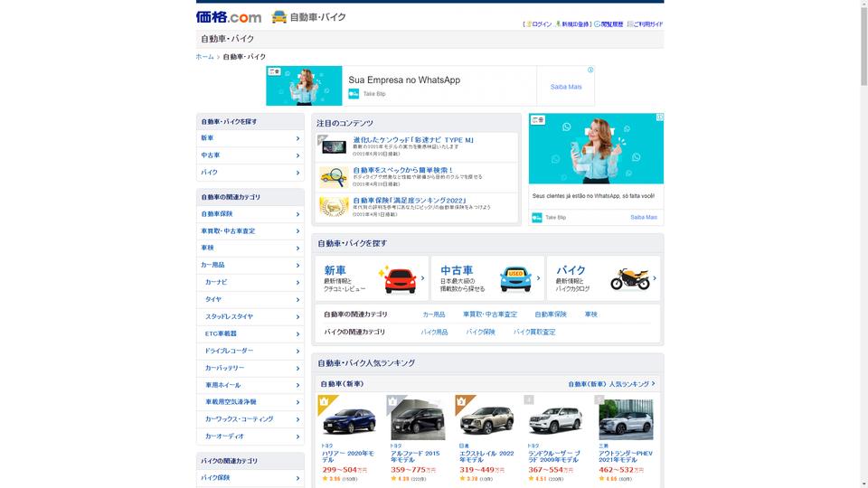Open the ホーム breadcrumb link
The width and height of the screenshot is (868, 488).
click(205, 56)
